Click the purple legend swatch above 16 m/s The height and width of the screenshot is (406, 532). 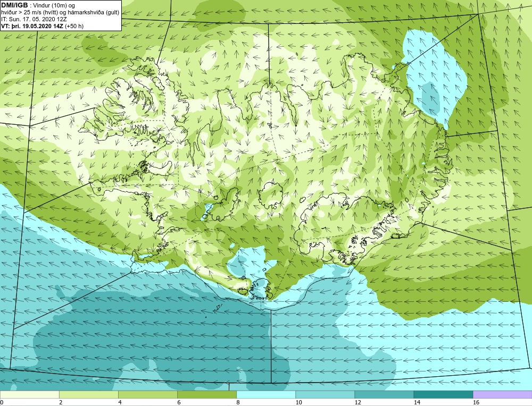click(503, 394)
